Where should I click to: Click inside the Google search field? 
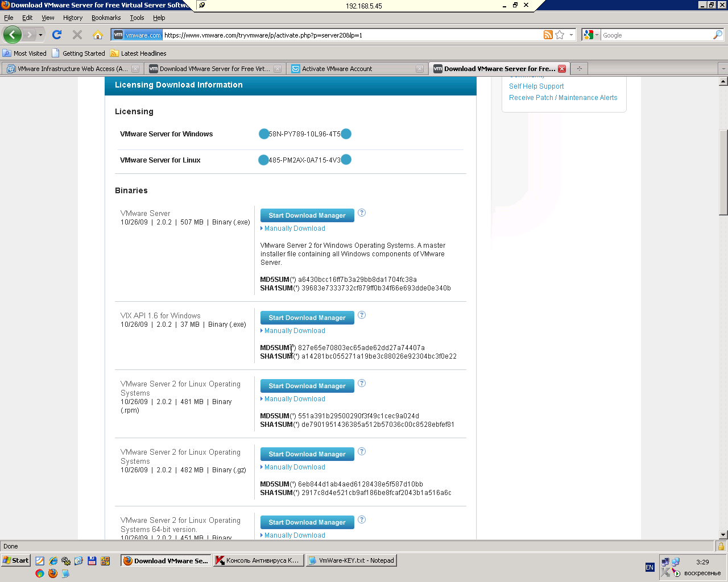(657, 35)
